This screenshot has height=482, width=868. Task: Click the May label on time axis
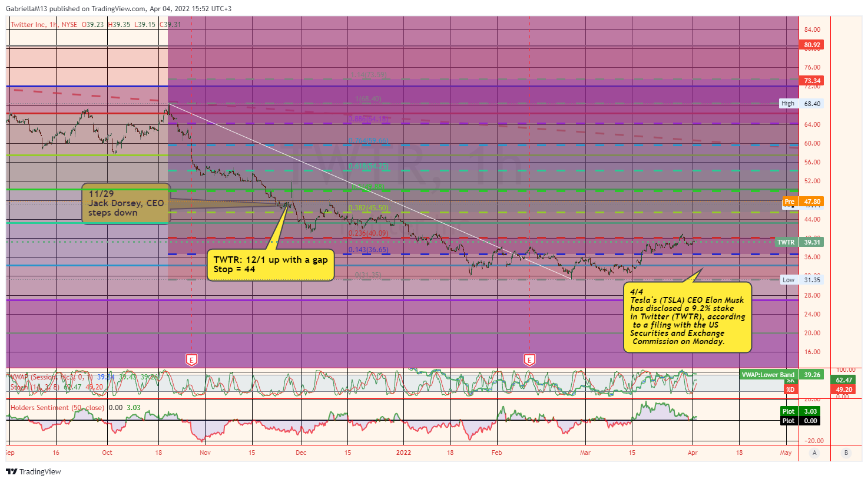[786, 453]
